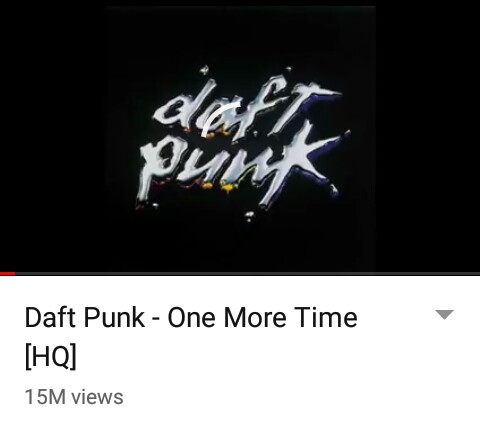Tap the chrome 'punk' word in the logo
Screen dimensions: 480x424
[x=242, y=167]
